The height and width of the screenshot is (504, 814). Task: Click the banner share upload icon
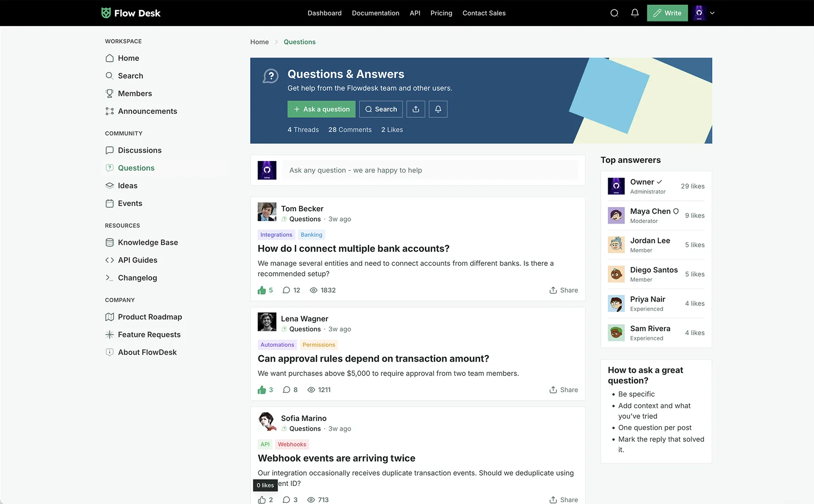pyautogui.click(x=416, y=109)
